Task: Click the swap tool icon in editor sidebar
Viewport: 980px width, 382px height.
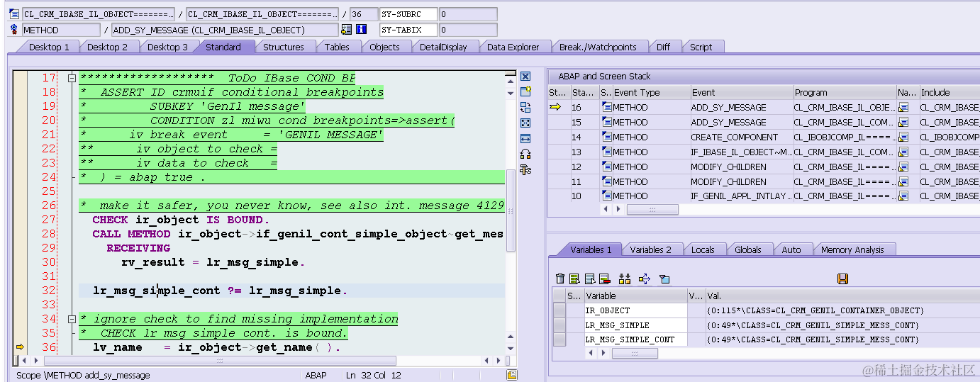Action: [x=525, y=108]
